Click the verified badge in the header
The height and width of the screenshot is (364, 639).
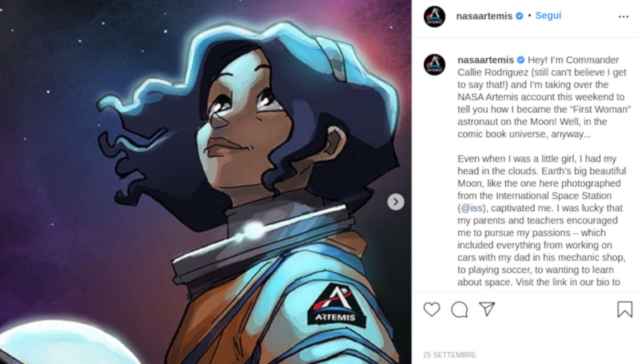point(519,16)
